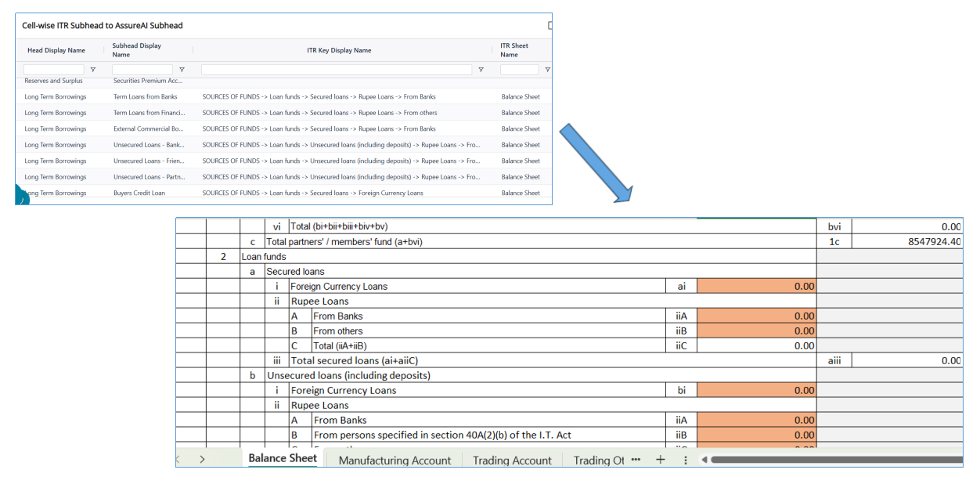Focus the ITR Sheet Name filter box

(x=519, y=70)
